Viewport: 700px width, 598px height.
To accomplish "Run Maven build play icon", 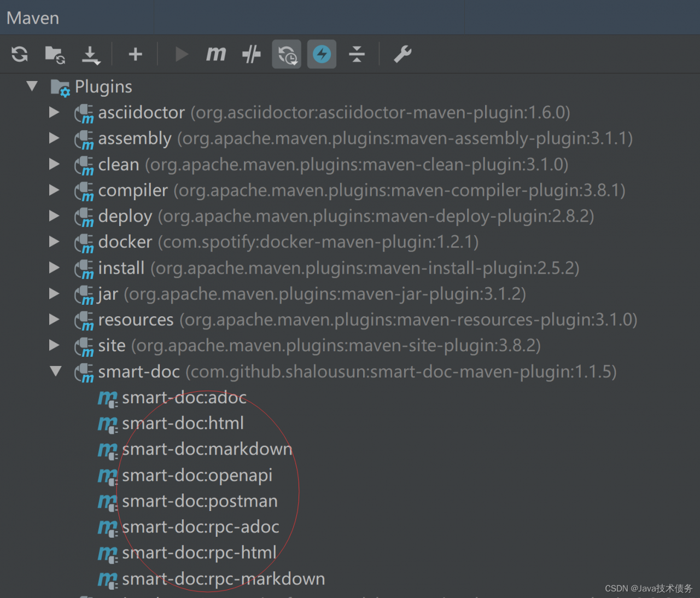I will coord(181,54).
